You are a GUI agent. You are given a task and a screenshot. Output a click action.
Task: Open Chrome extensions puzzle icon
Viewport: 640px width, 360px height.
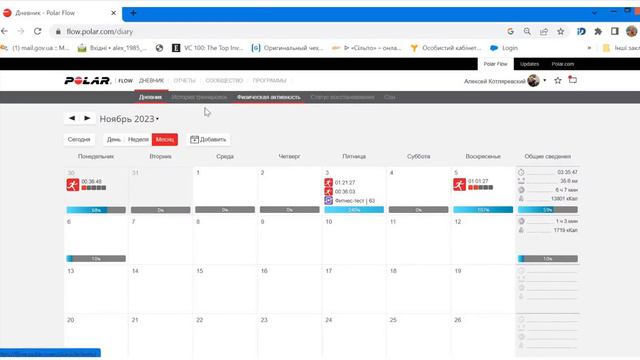598,31
